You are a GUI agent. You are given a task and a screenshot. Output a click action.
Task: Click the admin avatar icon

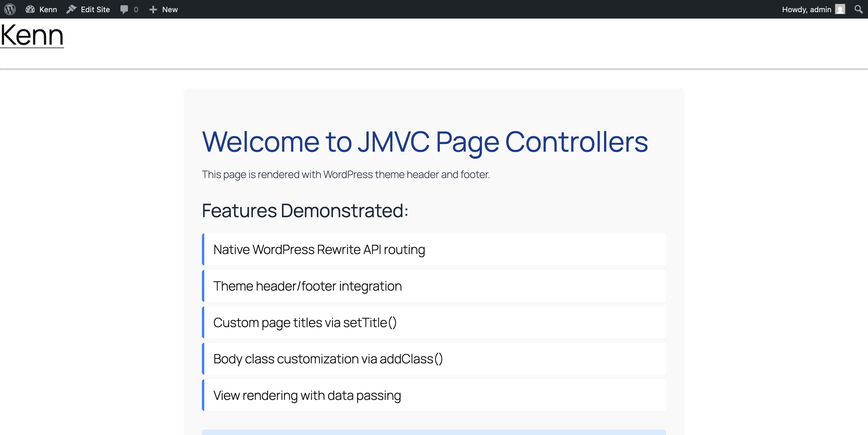840,9
